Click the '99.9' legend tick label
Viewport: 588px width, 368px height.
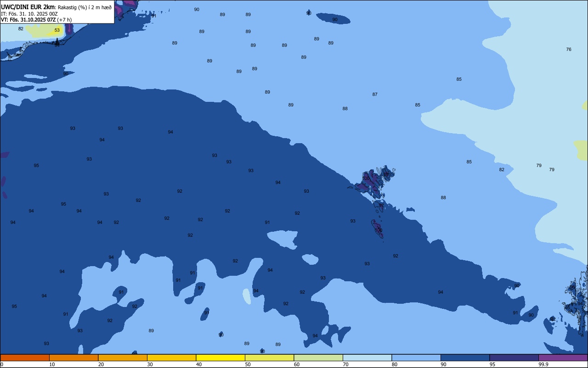(x=543, y=364)
